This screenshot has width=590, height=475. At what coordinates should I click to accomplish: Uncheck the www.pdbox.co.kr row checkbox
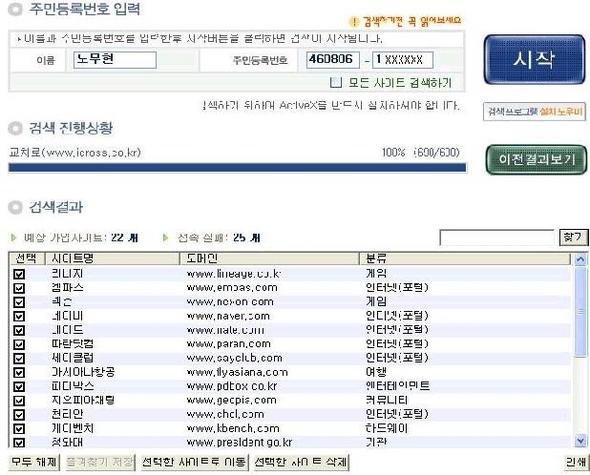[x=19, y=387]
